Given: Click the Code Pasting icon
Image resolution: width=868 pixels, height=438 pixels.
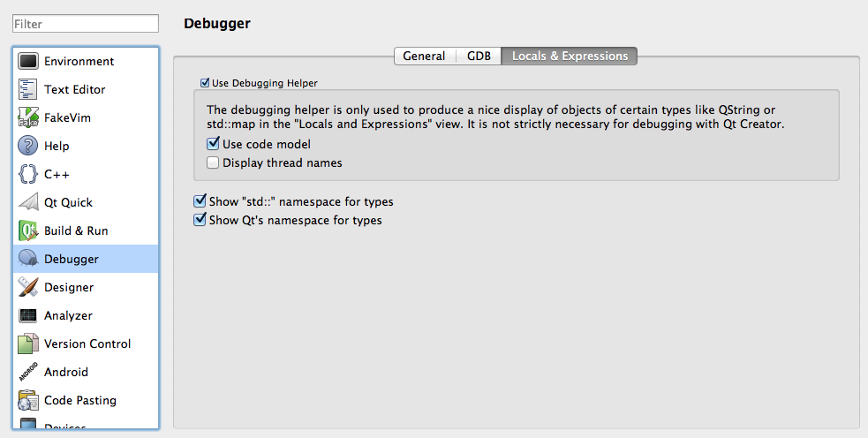Looking at the screenshot, I should (28, 400).
